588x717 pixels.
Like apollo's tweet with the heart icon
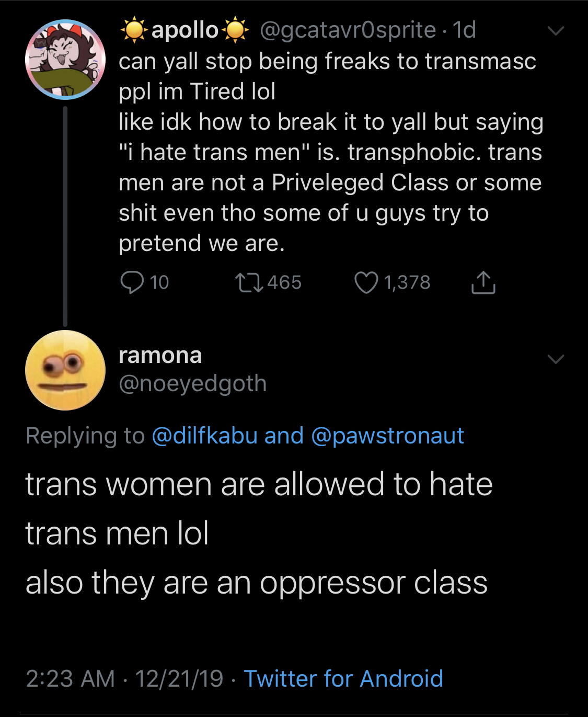point(366,282)
